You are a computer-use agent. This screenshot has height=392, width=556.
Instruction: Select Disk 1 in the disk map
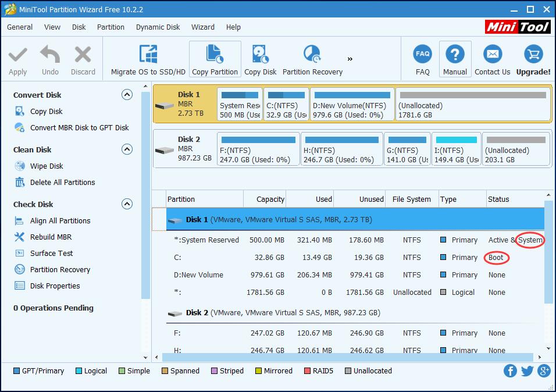[x=185, y=104]
